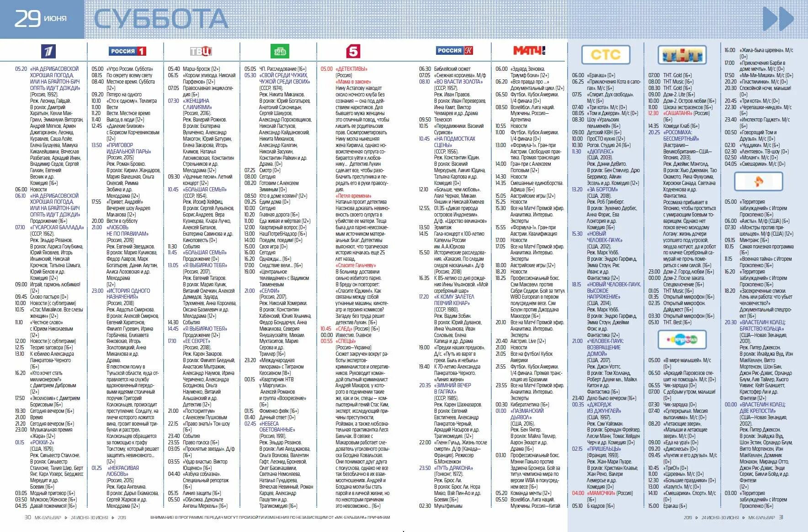Click «ЛЮБОВЬ НЕ ПО ПРАВИЛАМ» at 21.00
The image size is (808, 532).
coord(128,230)
